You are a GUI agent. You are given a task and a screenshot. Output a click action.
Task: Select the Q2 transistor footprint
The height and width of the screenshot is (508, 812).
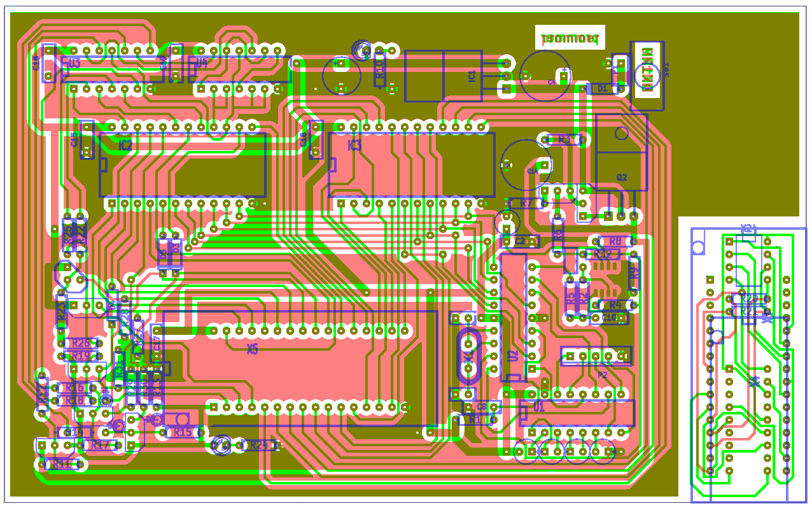point(621,153)
